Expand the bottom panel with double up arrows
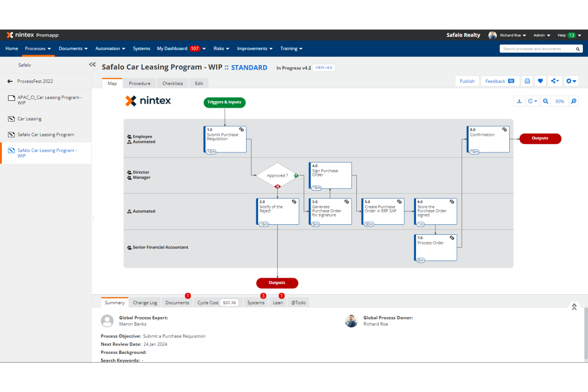The image size is (588, 392). 574,307
